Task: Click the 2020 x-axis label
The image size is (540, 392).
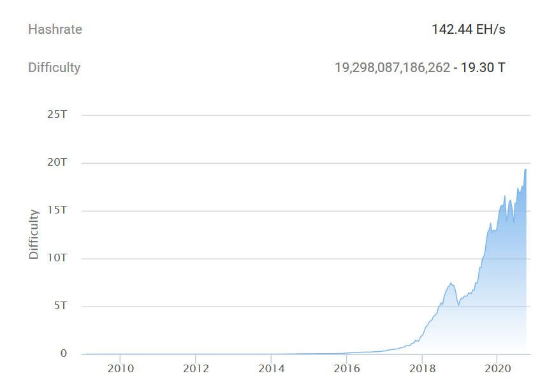Action: tap(498, 368)
